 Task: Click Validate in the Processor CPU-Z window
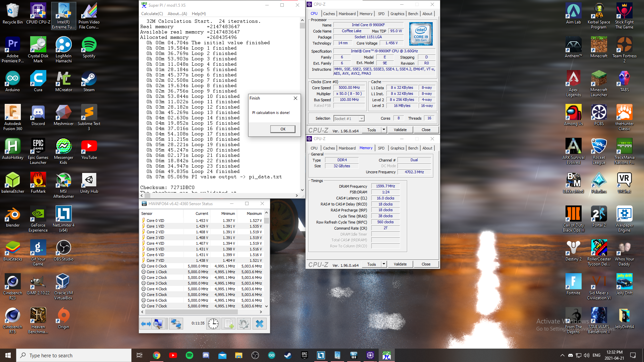[400, 130]
